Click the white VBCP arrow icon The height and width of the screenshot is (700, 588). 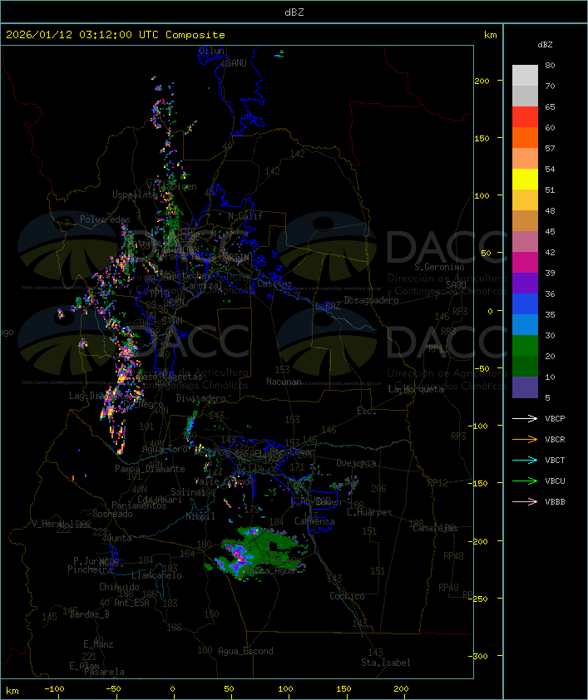pos(526,418)
